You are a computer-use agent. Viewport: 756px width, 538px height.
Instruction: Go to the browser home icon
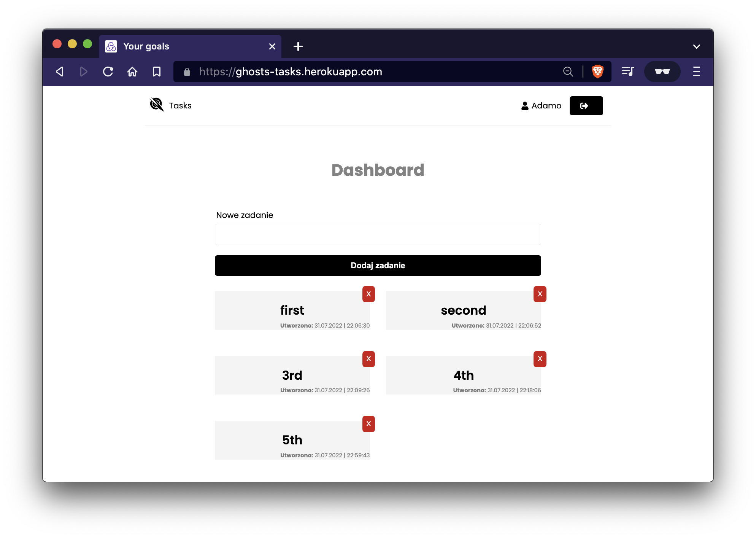pyautogui.click(x=132, y=72)
